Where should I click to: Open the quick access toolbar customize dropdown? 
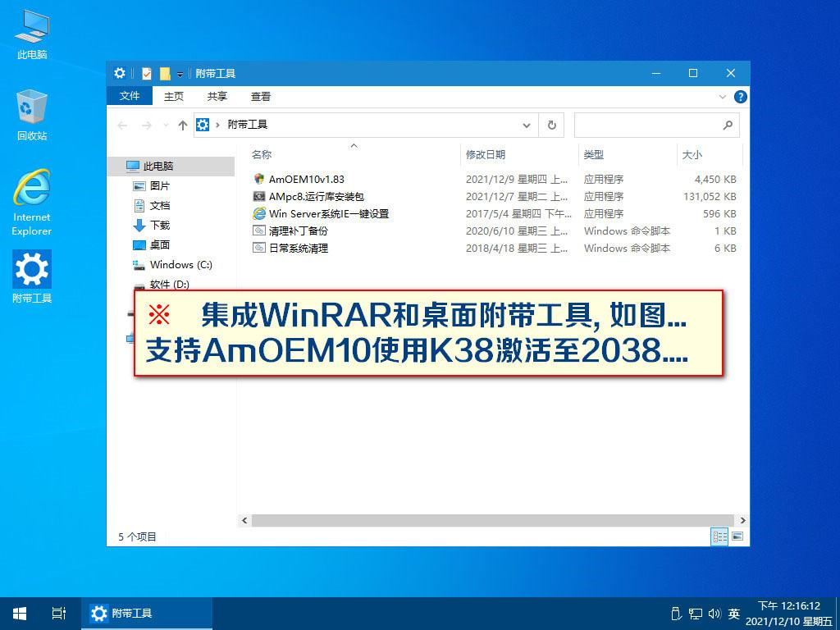coord(180,74)
